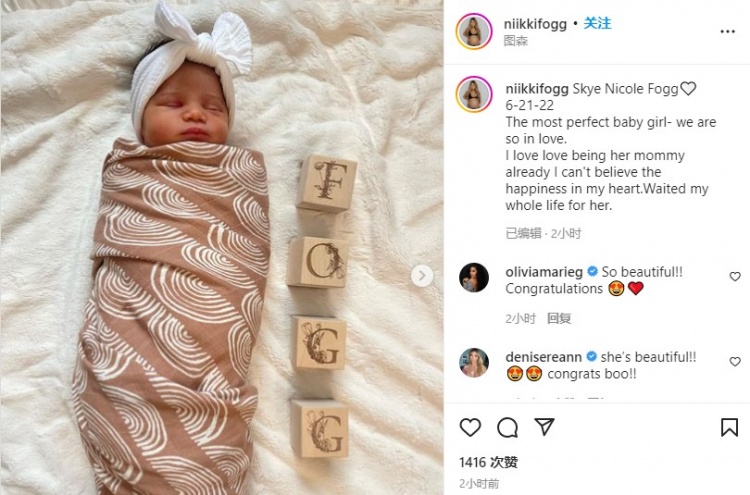This screenshot has height=495, width=750.
Task: Open the denisereann username link
Action: (x=543, y=357)
